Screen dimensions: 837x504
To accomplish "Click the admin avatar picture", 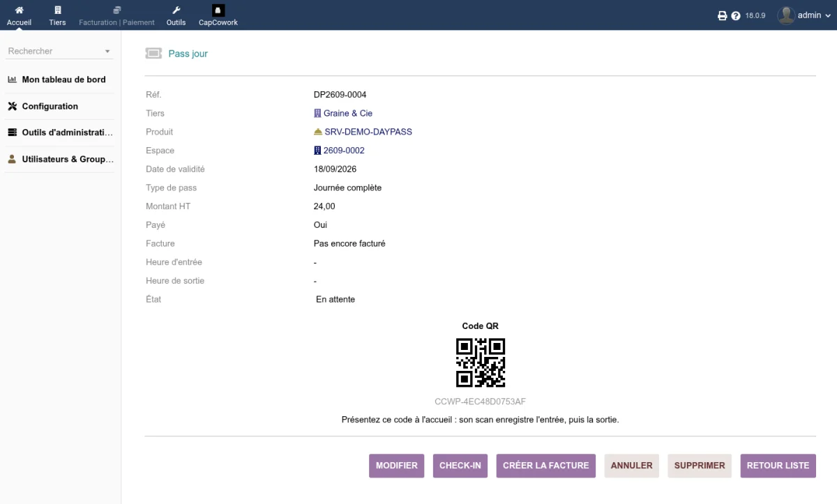I will point(786,15).
